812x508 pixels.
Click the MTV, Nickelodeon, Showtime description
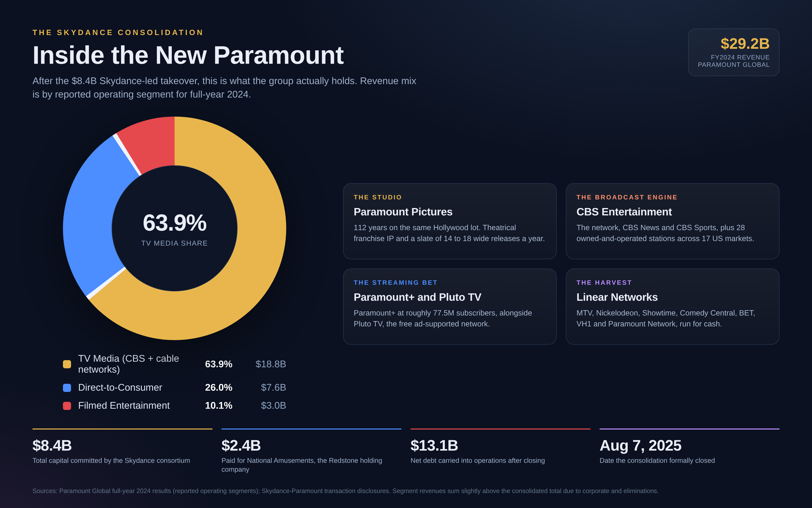[666, 319]
